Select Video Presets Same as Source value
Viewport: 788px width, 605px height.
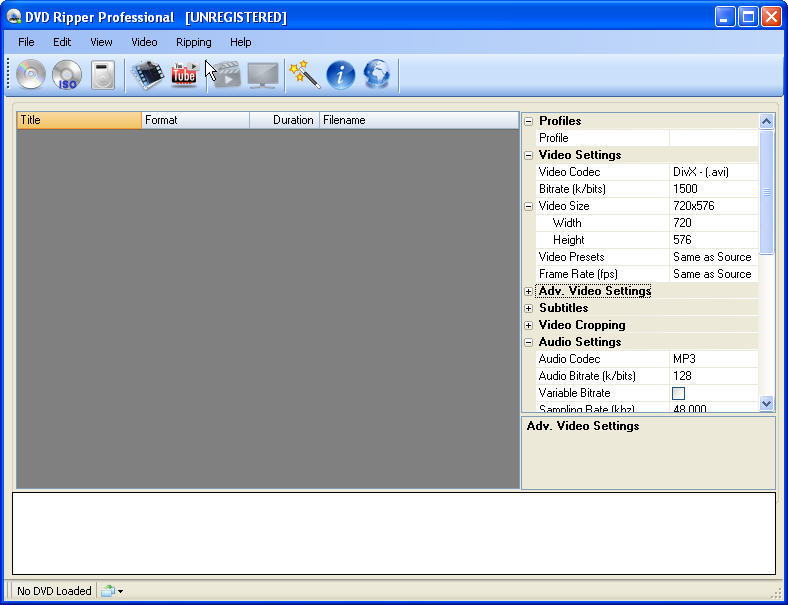[x=714, y=257]
